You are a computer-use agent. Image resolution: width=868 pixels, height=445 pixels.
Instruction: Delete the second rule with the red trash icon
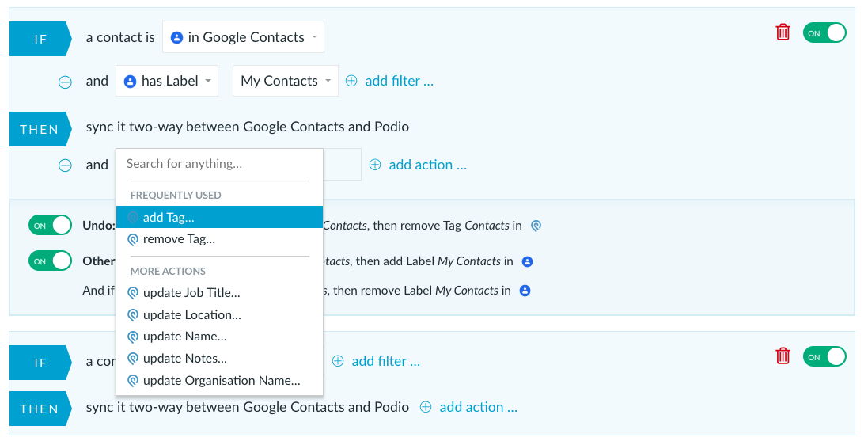783,356
